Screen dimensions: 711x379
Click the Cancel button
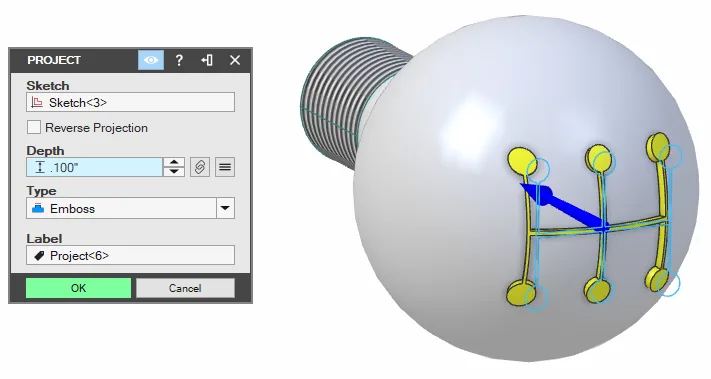pyautogui.click(x=185, y=288)
